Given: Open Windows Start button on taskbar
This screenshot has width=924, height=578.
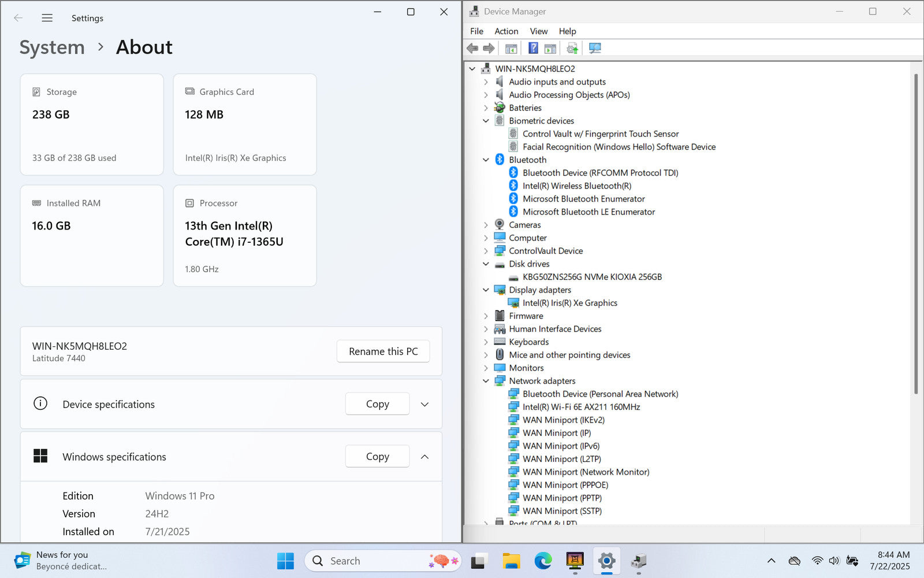Looking at the screenshot, I should click(x=285, y=561).
